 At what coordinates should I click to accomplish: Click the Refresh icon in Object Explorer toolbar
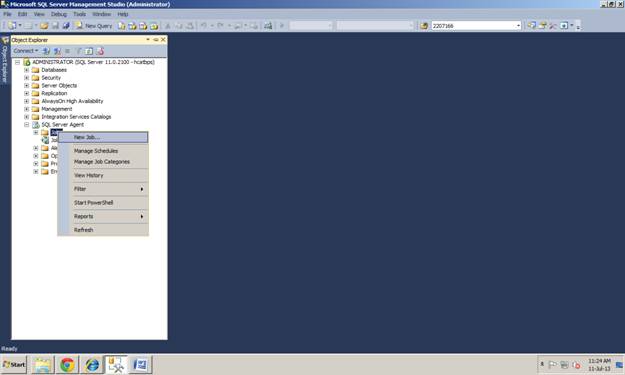pyautogui.click(x=88, y=51)
